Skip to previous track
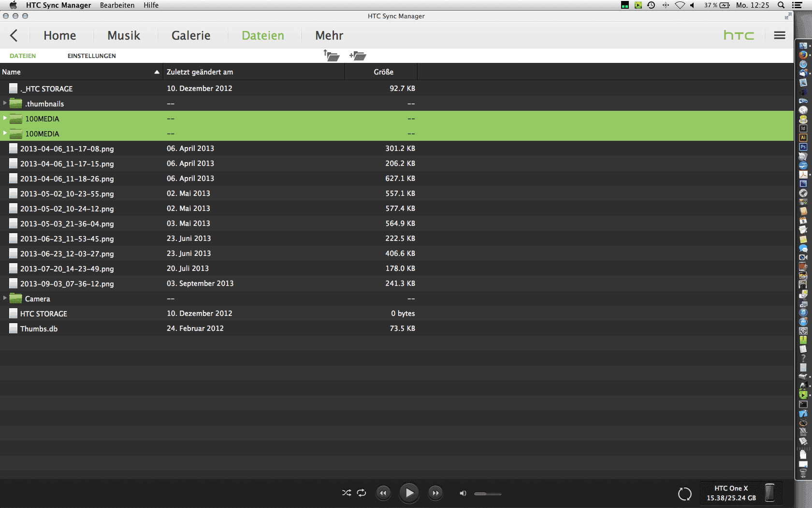Screen dimensions: 812x508 point(383,493)
